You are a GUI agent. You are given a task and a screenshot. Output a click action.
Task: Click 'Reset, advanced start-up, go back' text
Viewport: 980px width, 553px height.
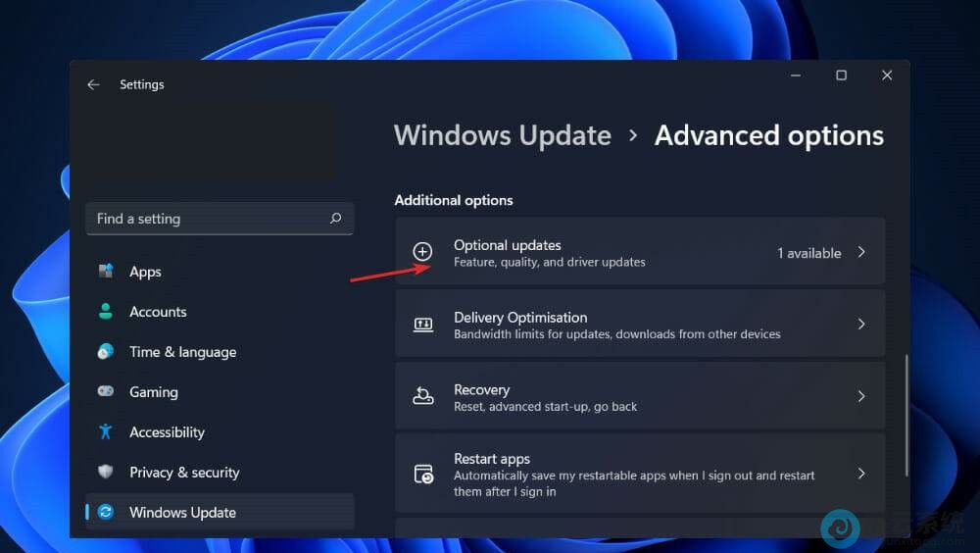tap(546, 407)
